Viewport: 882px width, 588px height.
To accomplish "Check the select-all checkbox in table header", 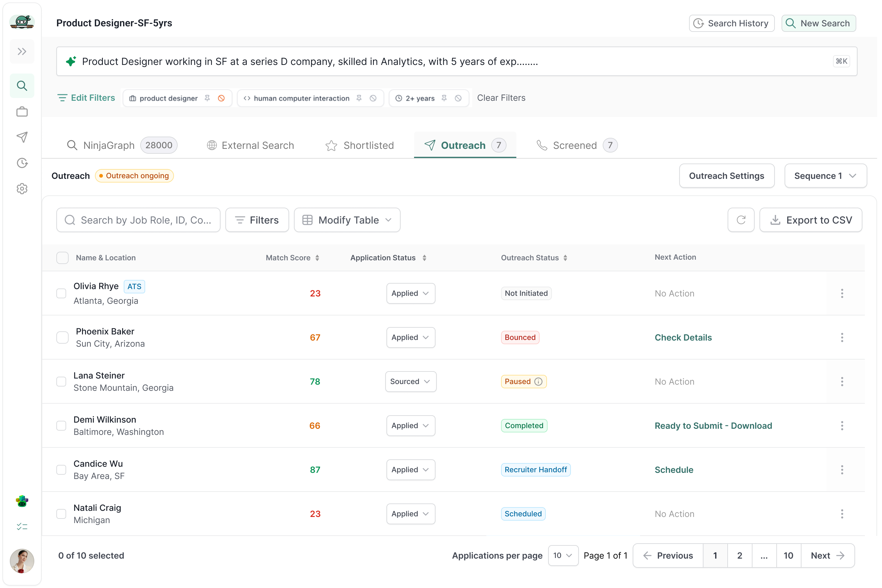I will pyautogui.click(x=62, y=258).
